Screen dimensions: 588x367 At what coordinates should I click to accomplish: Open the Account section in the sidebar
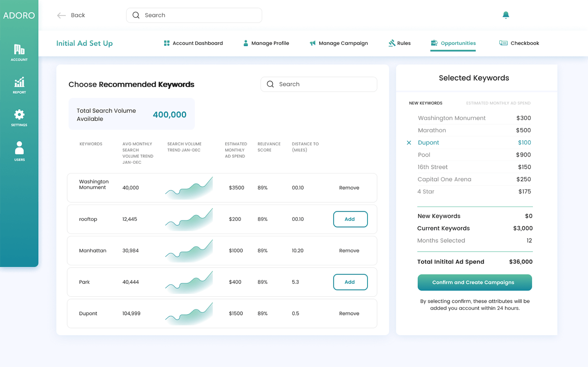(x=19, y=53)
